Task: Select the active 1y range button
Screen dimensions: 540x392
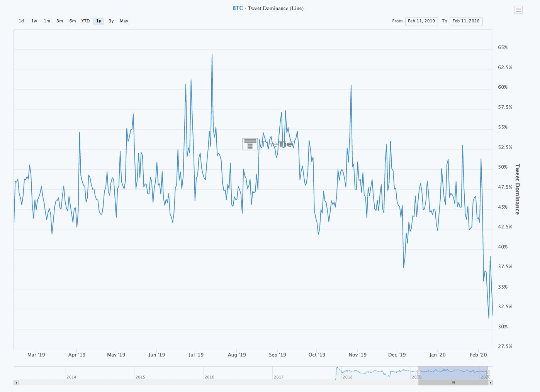Action: click(98, 21)
